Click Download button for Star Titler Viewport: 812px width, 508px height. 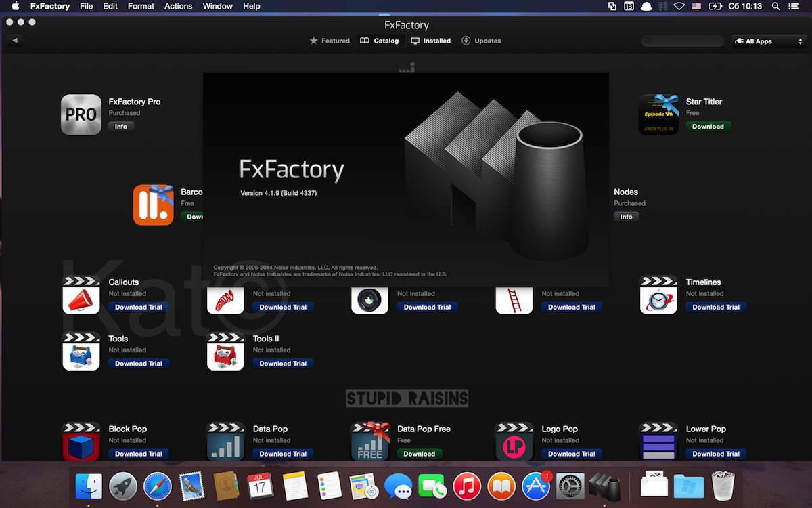point(708,127)
